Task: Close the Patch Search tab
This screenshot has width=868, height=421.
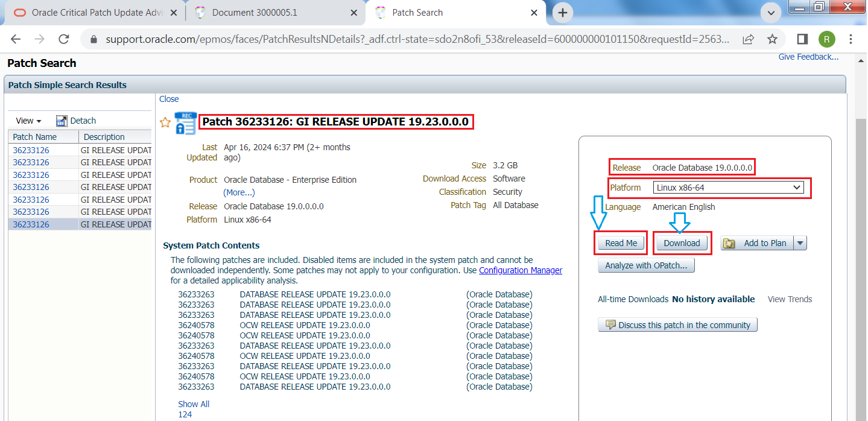Action: [534, 12]
